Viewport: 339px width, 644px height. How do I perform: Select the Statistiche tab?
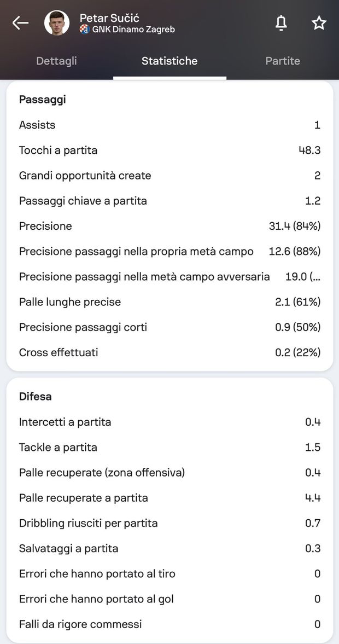(x=169, y=61)
